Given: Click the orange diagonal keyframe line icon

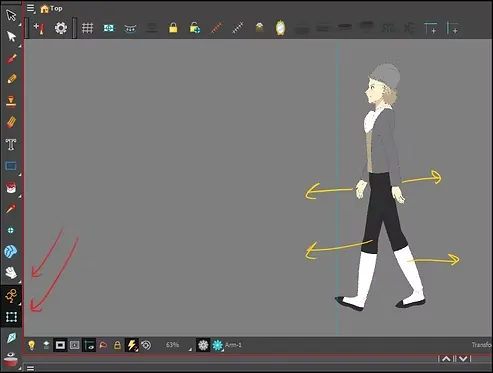Looking at the screenshot, I should [216, 28].
